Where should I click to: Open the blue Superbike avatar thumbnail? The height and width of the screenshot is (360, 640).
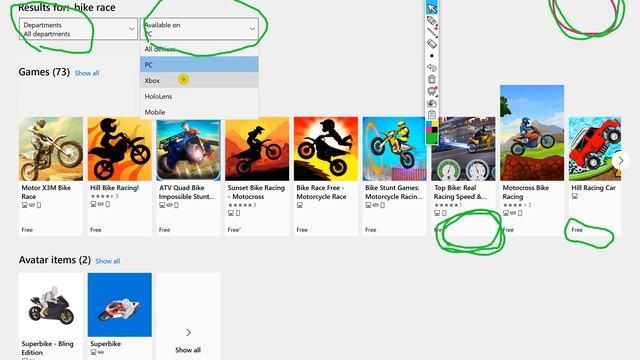click(x=120, y=305)
